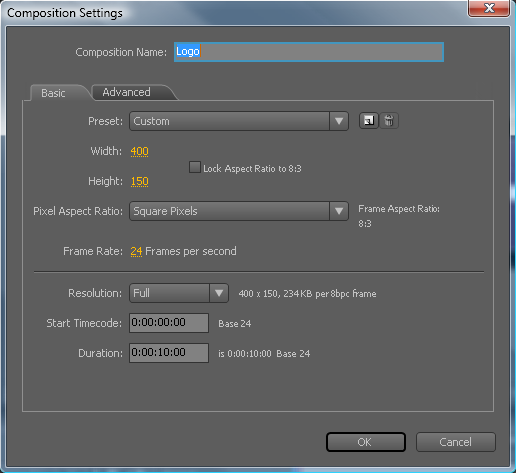Delete the preset with the trash icon
516x473 pixels.
pos(389,121)
